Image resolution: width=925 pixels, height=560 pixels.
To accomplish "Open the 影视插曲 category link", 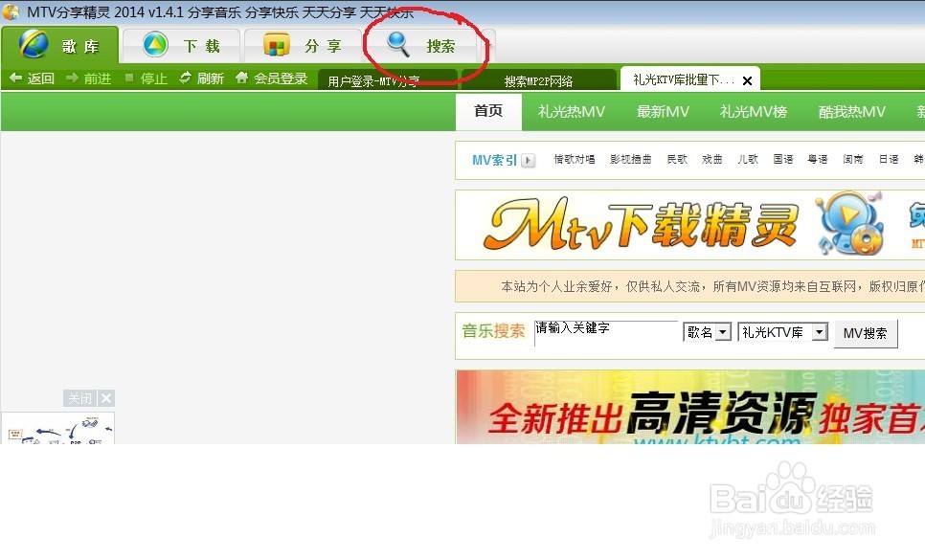I will (x=631, y=159).
